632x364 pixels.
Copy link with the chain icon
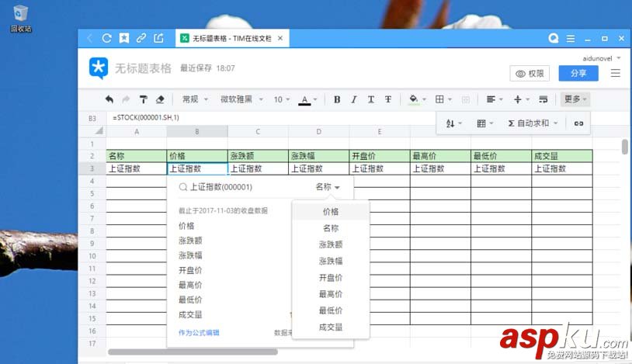141,38
